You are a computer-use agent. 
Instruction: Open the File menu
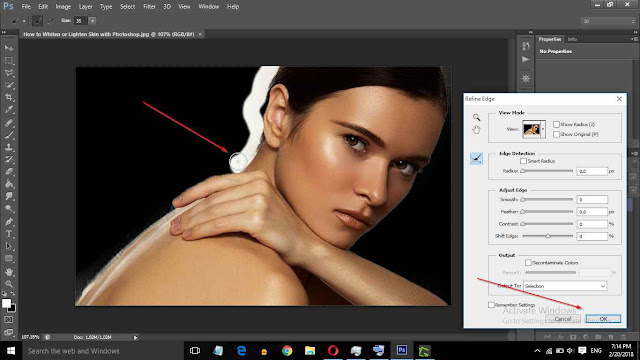tap(26, 7)
